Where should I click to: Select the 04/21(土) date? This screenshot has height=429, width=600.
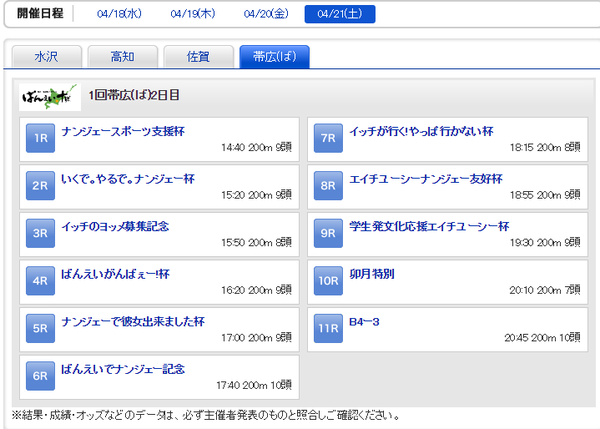click(340, 14)
